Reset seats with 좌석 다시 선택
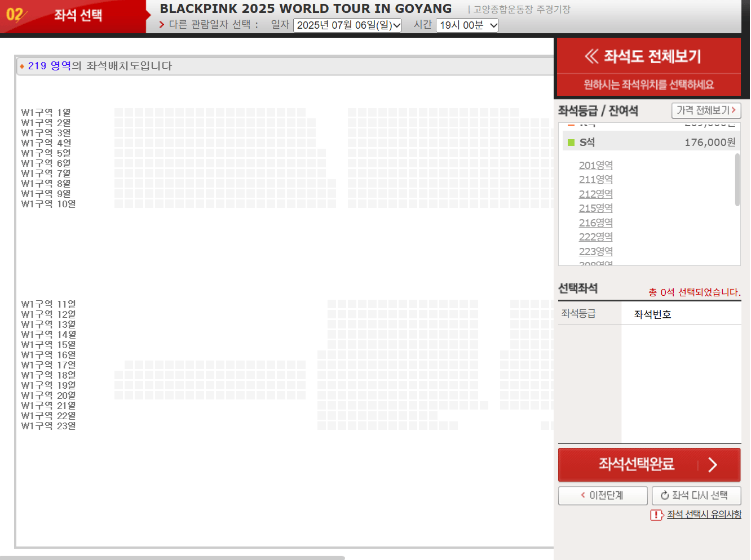 pos(696,495)
